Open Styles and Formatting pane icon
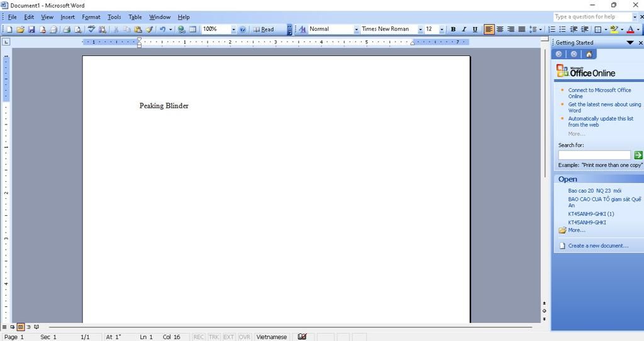This screenshot has width=644, height=341. pyautogui.click(x=303, y=29)
